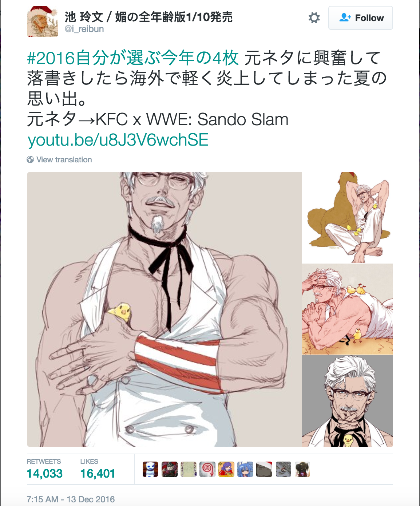Click View translation
This screenshot has width=420, height=506.
coord(64,159)
